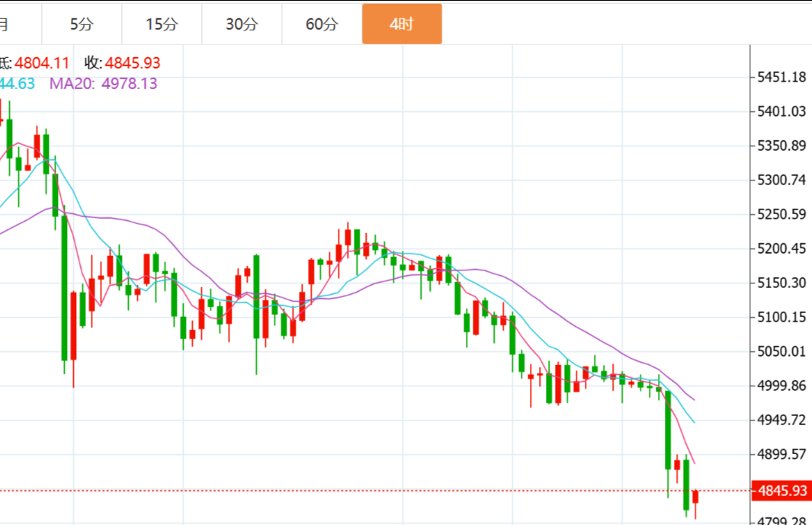Click the 4899.57 price axis label
This screenshot has width=812, height=525.
coord(781,454)
